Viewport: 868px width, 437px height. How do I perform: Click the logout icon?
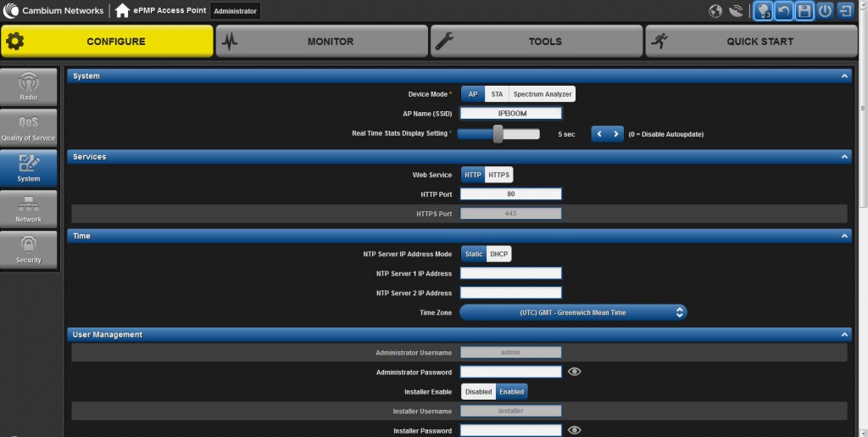coord(845,11)
